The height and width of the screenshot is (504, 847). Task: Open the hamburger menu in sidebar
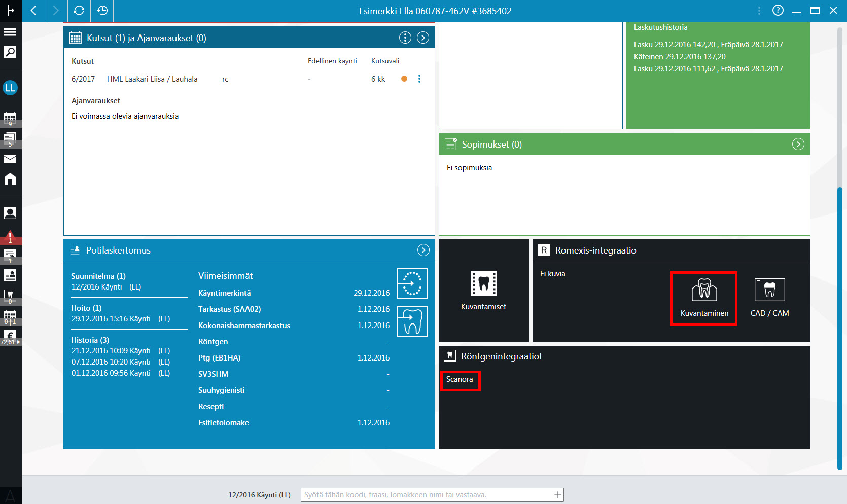(10, 32)
